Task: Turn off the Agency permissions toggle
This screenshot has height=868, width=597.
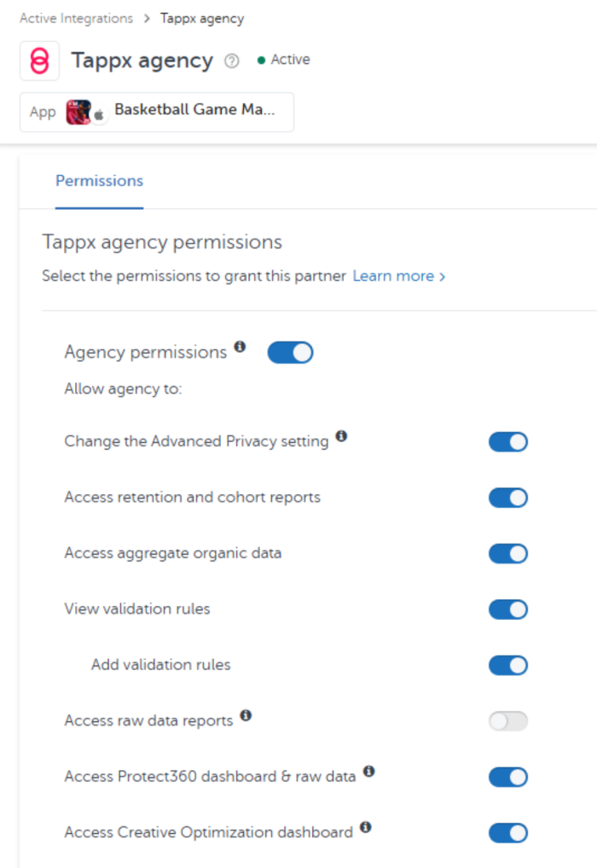Action: [291, 352]
